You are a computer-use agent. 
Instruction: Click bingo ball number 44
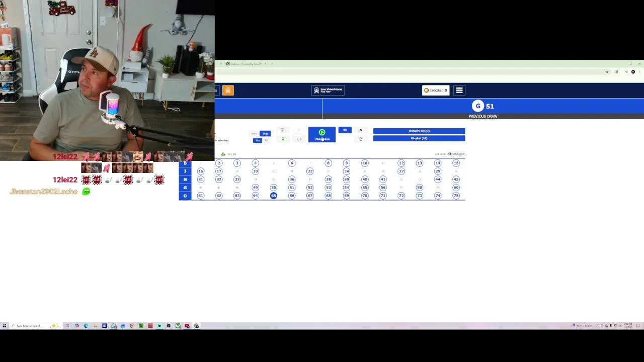tap(438, 179)
